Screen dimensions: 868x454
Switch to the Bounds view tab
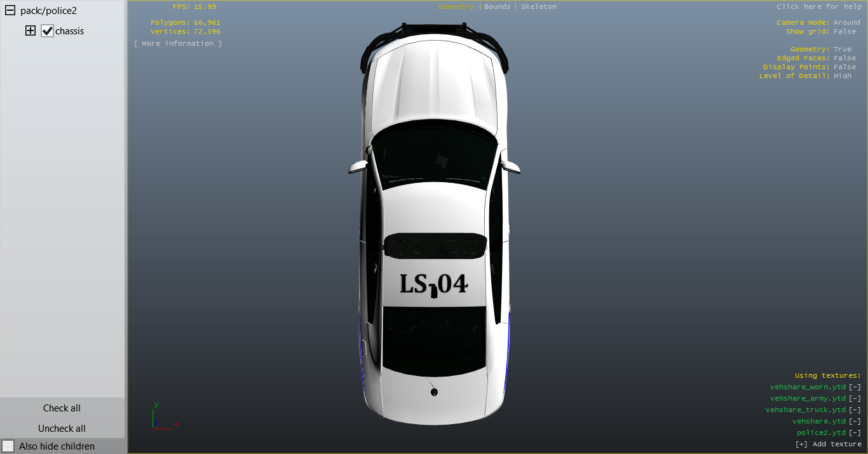(497, 6)
